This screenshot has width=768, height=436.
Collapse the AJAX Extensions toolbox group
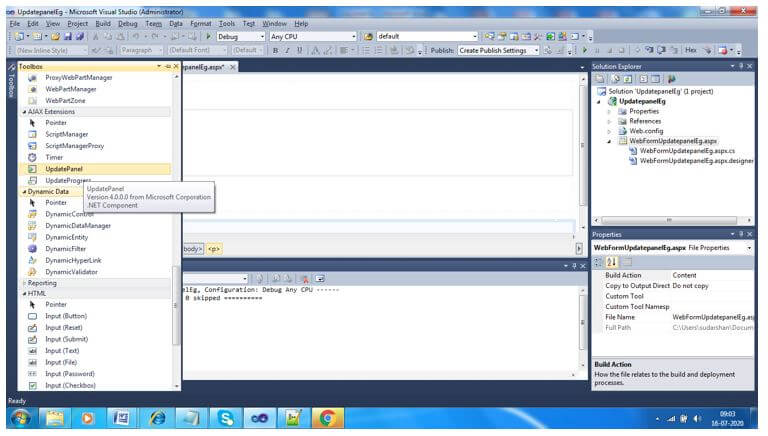24,112
